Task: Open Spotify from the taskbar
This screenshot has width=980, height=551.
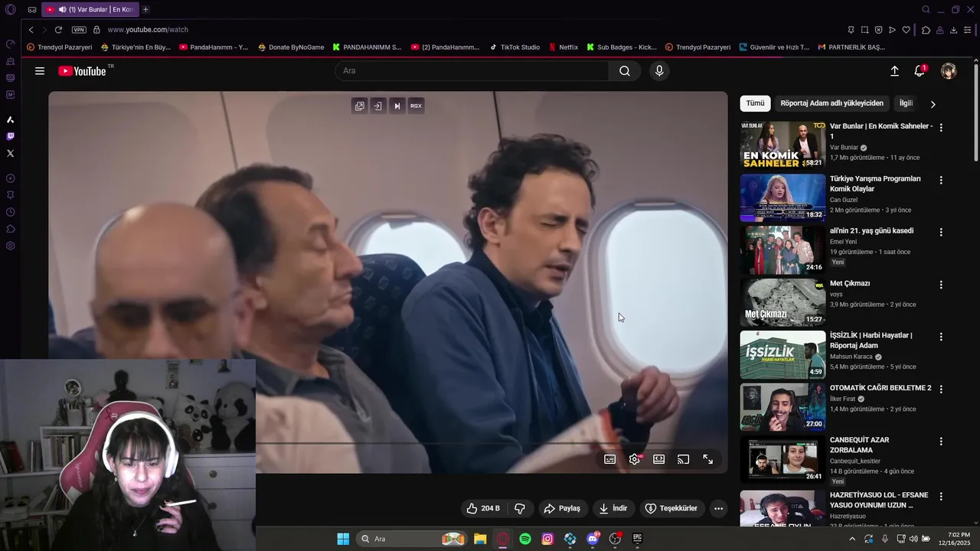Action: pos(525,539)
